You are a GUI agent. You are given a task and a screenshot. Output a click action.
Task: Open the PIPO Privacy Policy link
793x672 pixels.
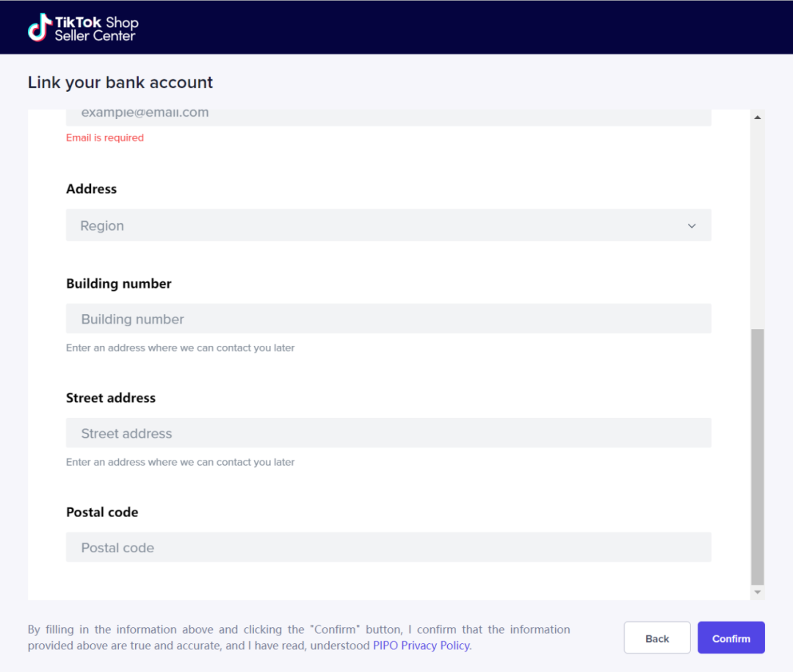421,646
